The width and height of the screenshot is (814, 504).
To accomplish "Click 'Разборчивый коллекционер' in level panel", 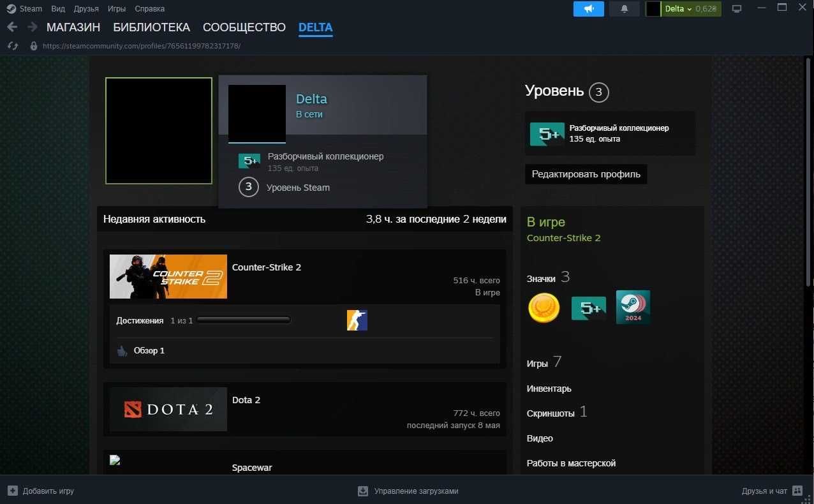I will [619, 128].
